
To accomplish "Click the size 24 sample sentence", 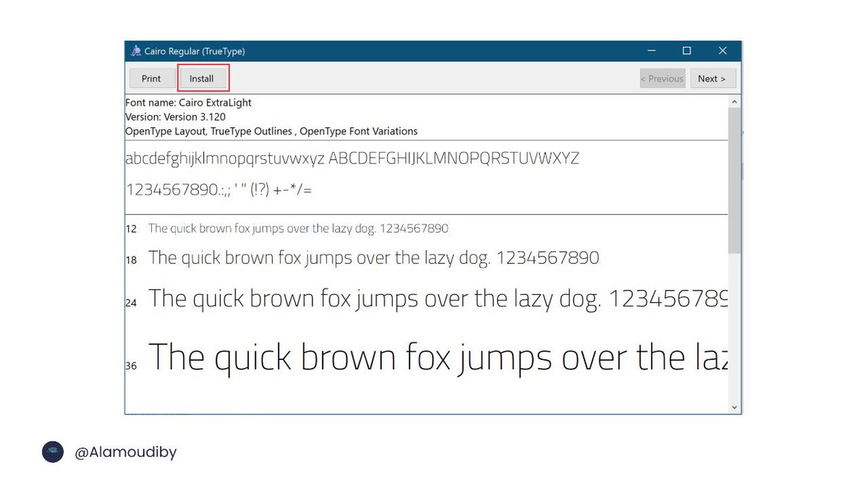I will coord(438,299).
